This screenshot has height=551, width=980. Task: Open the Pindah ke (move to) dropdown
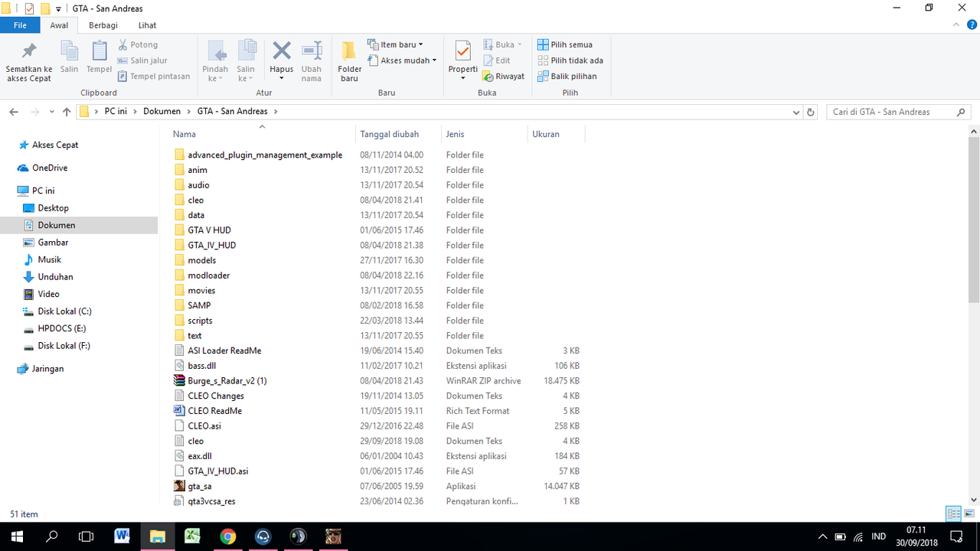coord(215,61)
